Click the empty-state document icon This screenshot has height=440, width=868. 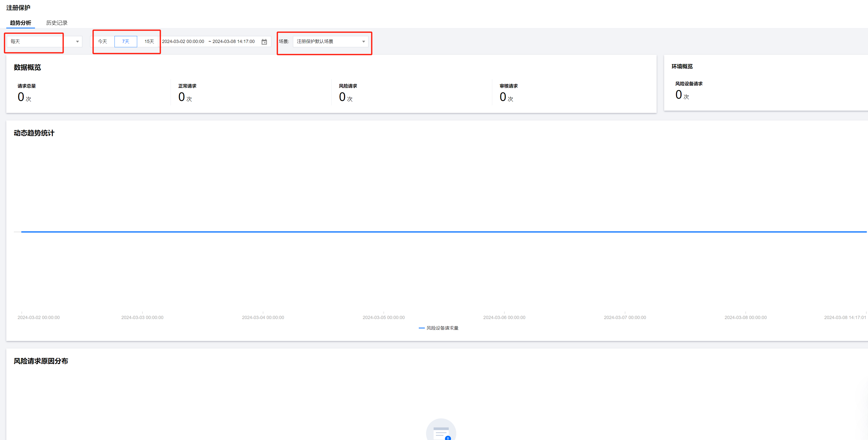pos(441,432)
